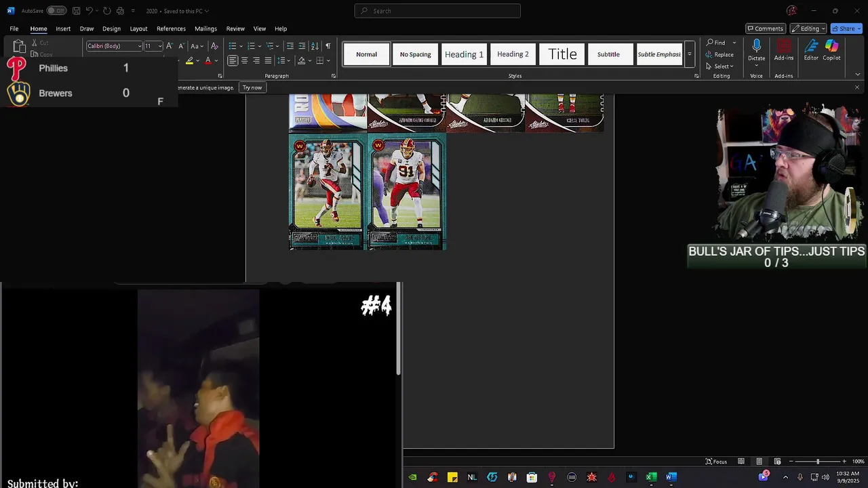Select the quarterback number 7 card image
Image resolution: width=868 pixels, height=488 pixels.
point(328,192)
